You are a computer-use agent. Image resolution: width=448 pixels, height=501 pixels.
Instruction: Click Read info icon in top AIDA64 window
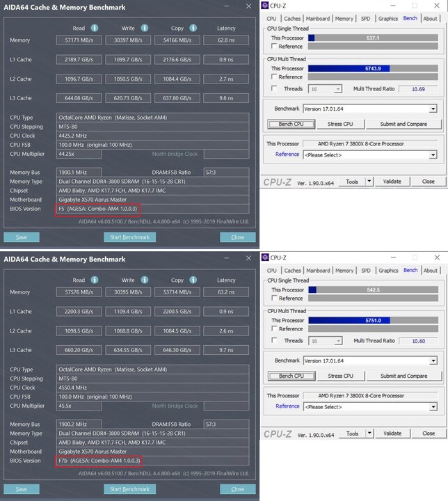click(x=95, y=28)
